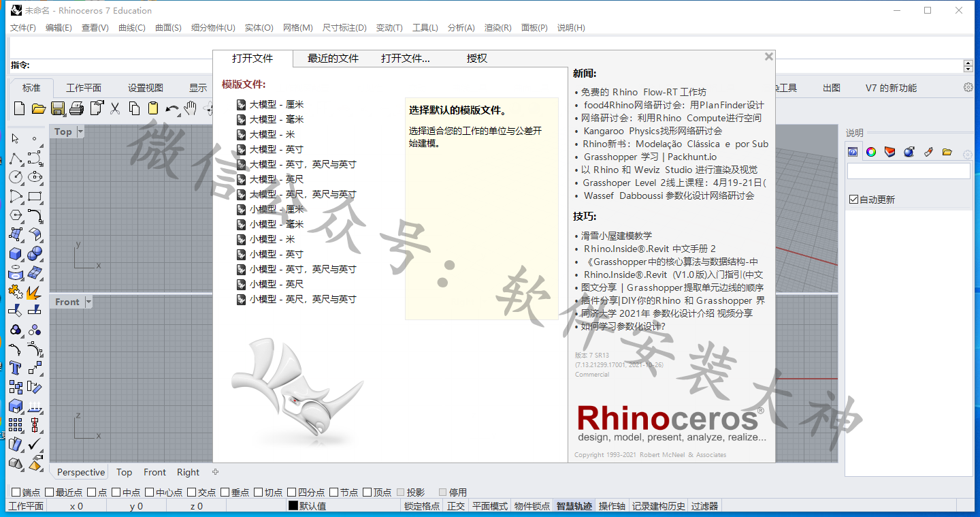980x517 pixels.
Task: Open the Libraries folder panel icon
Action: coord(947,152)
